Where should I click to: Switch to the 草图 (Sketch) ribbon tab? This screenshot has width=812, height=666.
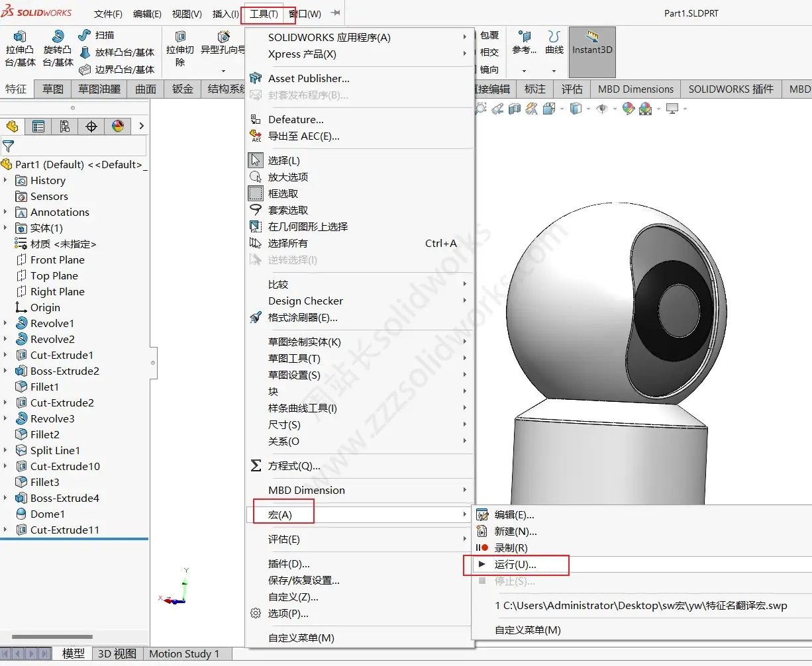tap(52, 89)
